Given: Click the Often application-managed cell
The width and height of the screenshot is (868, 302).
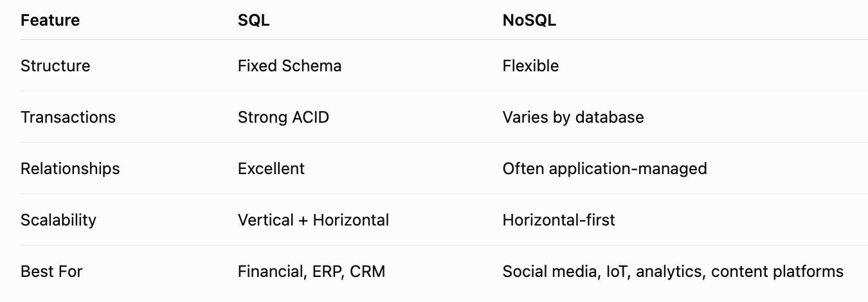Looking at the screenshot, I should tap(604, 168).
